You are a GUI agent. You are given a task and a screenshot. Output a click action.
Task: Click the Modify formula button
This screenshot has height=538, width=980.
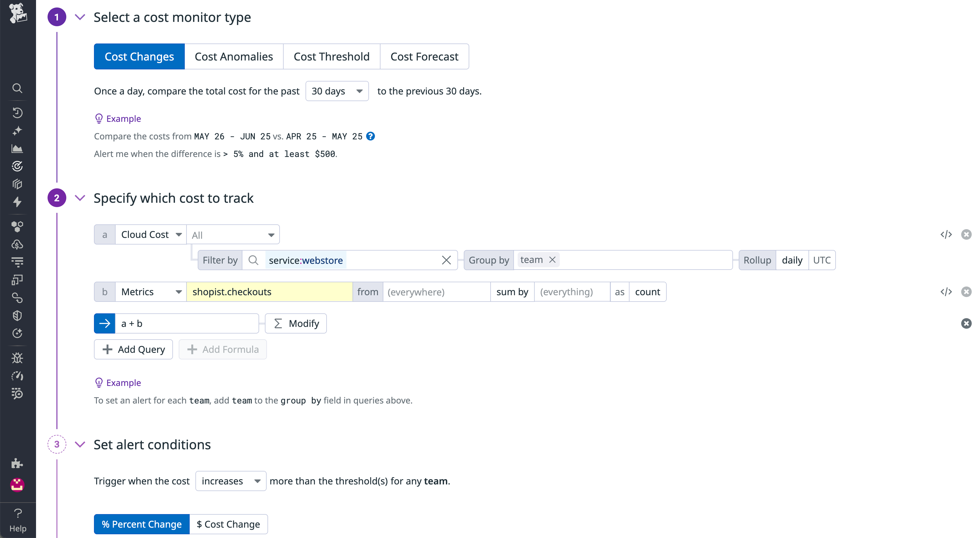tap(296, 323)
